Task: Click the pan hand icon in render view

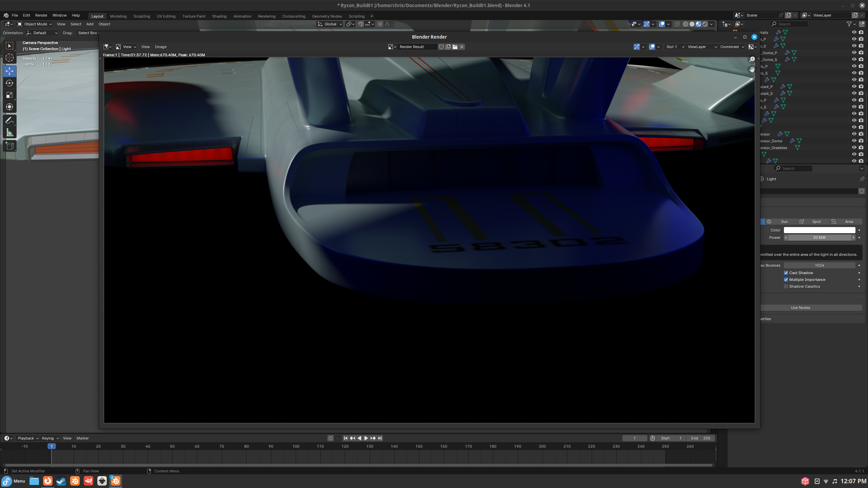Action: click(x=752, y=69)
